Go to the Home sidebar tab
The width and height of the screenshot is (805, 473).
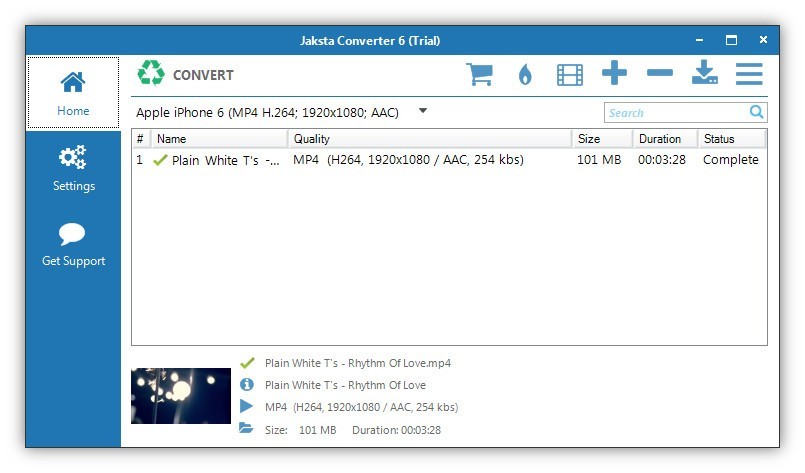pyautogui.click(x=73, y=93)
